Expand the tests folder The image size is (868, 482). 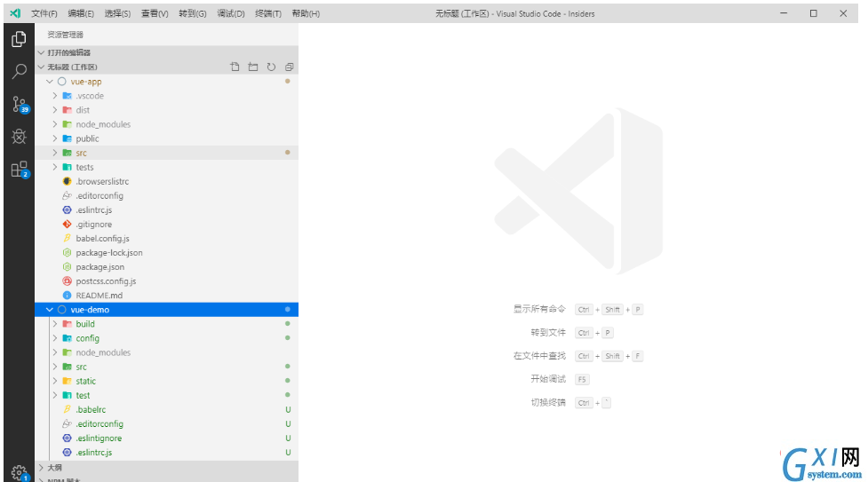55,167
